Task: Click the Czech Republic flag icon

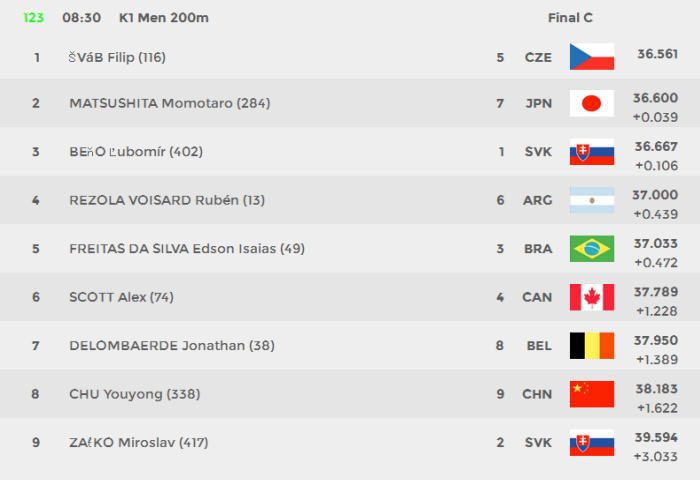Action: pos(592,57)
